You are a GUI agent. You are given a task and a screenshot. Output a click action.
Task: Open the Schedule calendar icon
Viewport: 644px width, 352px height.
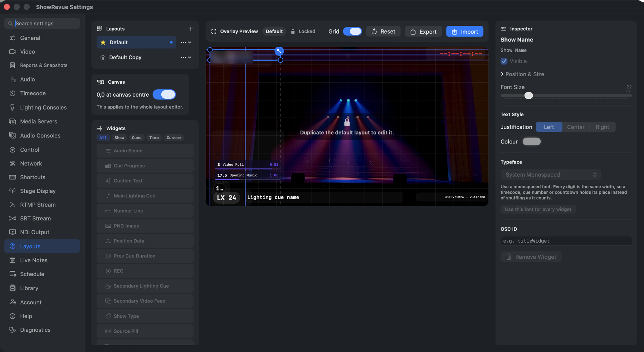[x=13, y=274]
